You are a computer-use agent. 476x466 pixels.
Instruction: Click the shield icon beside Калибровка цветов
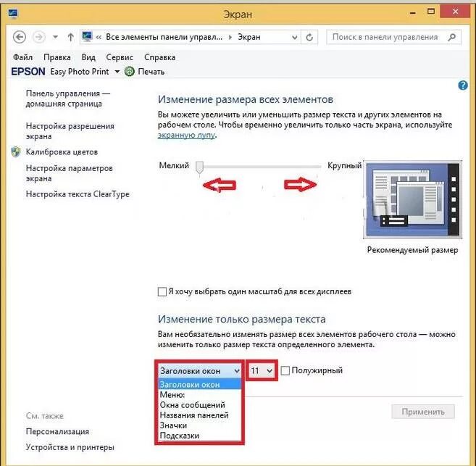16,151
